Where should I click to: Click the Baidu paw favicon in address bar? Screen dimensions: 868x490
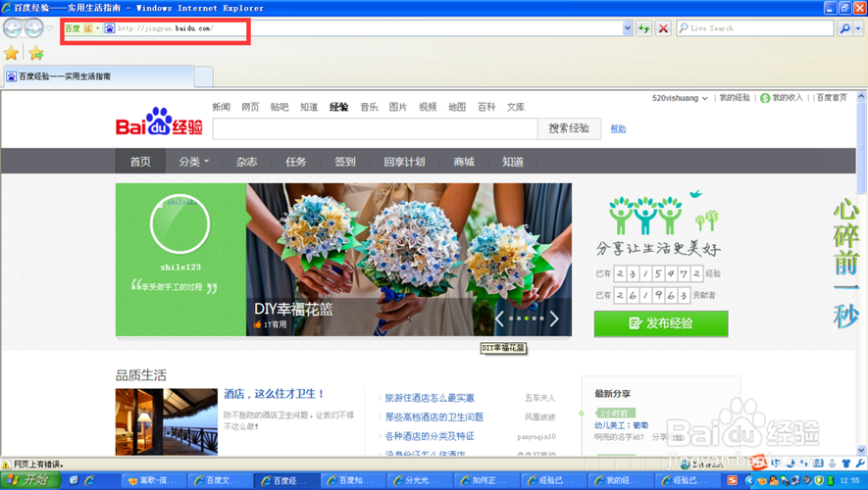(110, 28)
